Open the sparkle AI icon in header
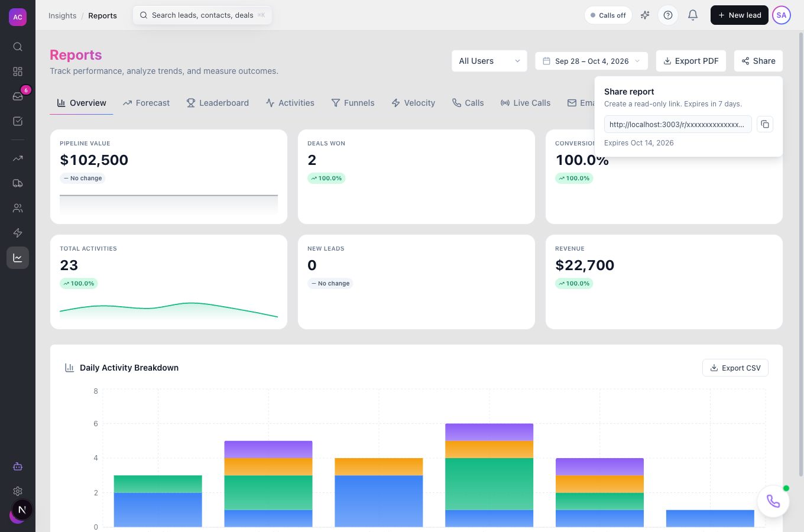This screenshot has height=532, width=804. (645, 15)
